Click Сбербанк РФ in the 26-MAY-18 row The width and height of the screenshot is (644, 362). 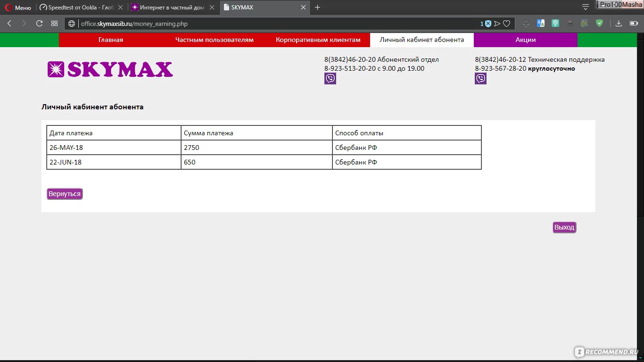tap(407, 148)
